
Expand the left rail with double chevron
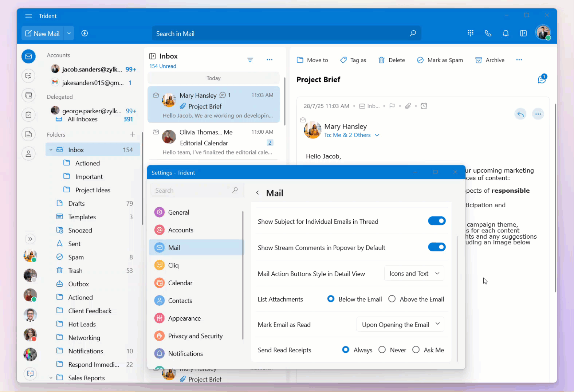click(30, 239)
